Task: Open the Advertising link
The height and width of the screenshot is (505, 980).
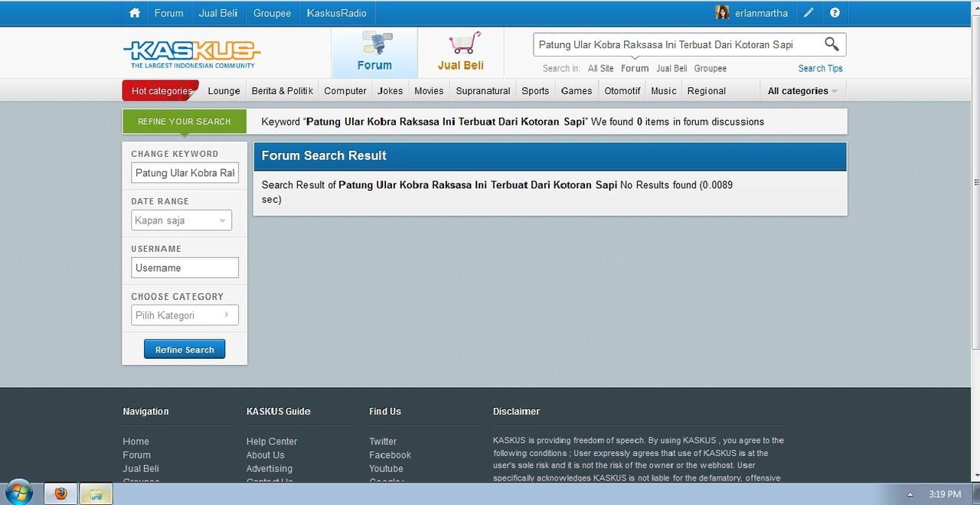Action: click(269, 469)
